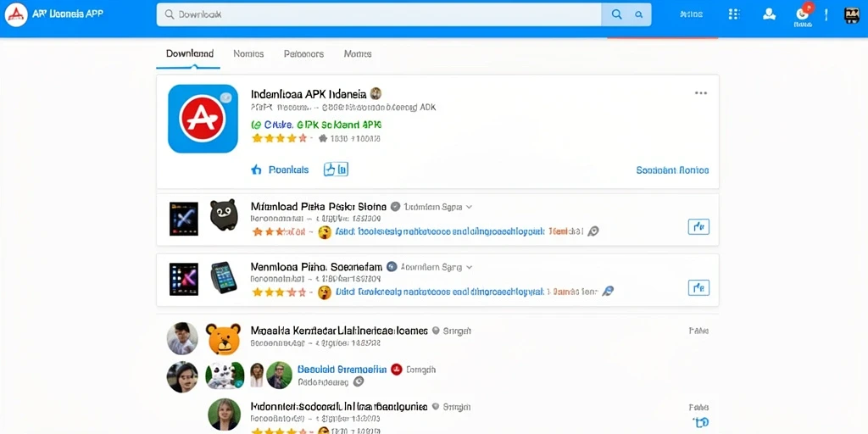
Task: Click the verified badge beside Indemlioaa APK Idaneia
Action: (376, 93)
